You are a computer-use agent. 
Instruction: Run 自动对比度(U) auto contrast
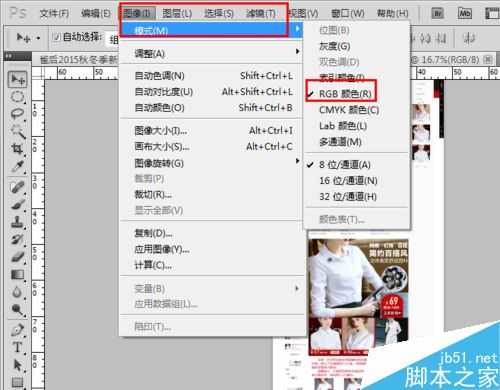pos(211,92)
